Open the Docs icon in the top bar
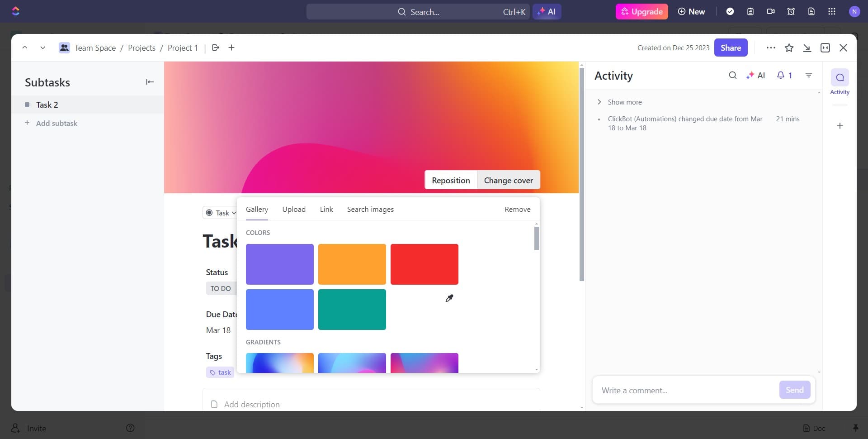868x439 pixels. (811, 11)
